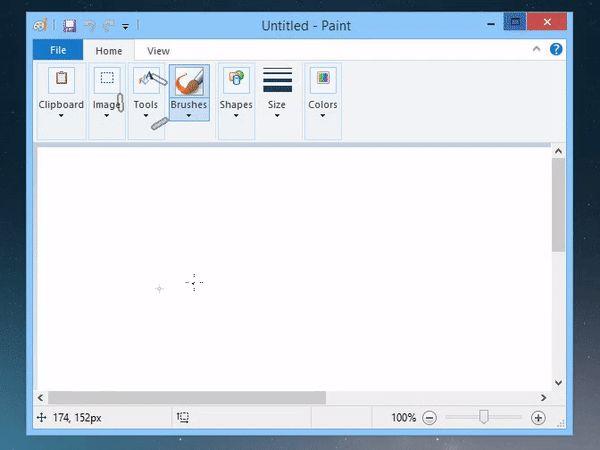Expand the Clipboard group dropdown arrow
The image size is (600, 450).
[61, 116]
